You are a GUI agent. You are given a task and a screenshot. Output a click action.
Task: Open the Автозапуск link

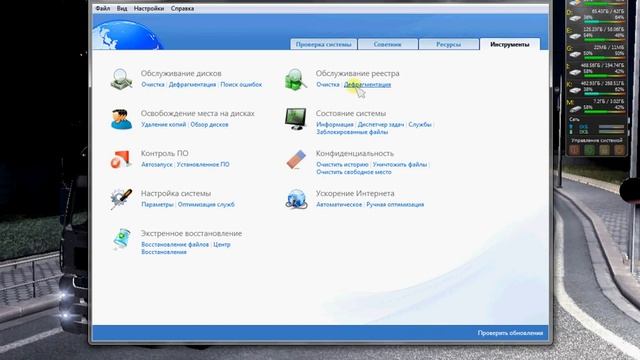(x=157, y=164)
